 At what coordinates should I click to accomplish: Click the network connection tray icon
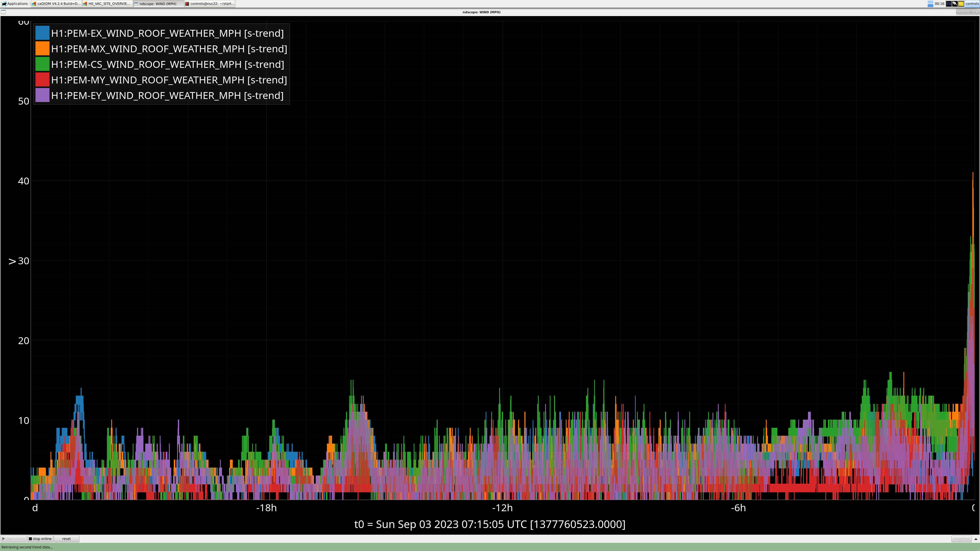click(955, 4)
